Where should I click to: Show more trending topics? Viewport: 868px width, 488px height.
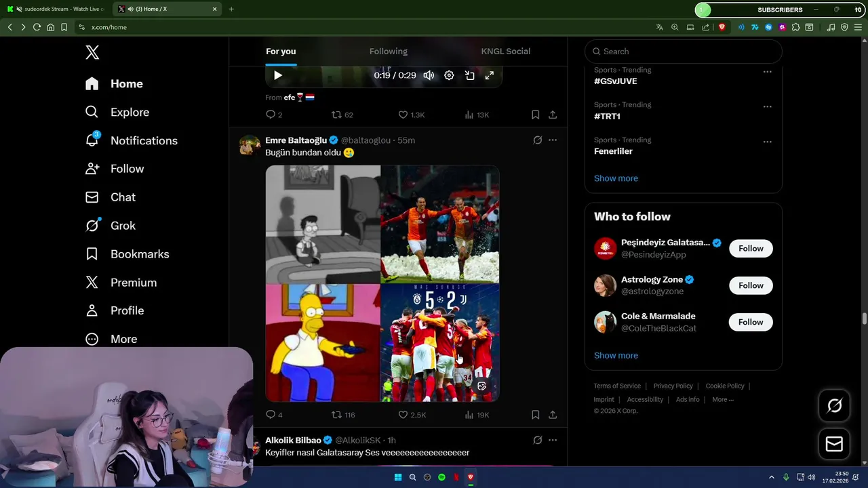616,178
